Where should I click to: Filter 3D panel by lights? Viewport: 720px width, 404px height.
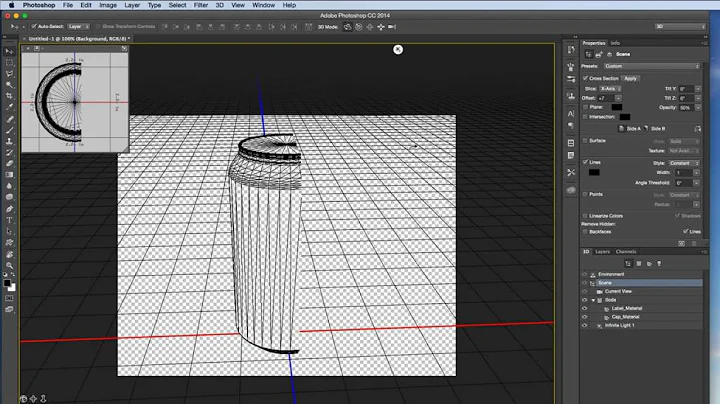pos(659,264)
